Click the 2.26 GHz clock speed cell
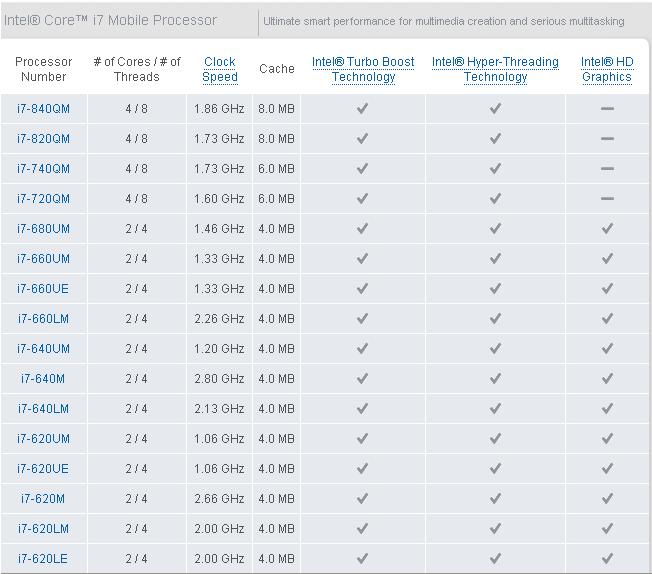 pos(219,319)
